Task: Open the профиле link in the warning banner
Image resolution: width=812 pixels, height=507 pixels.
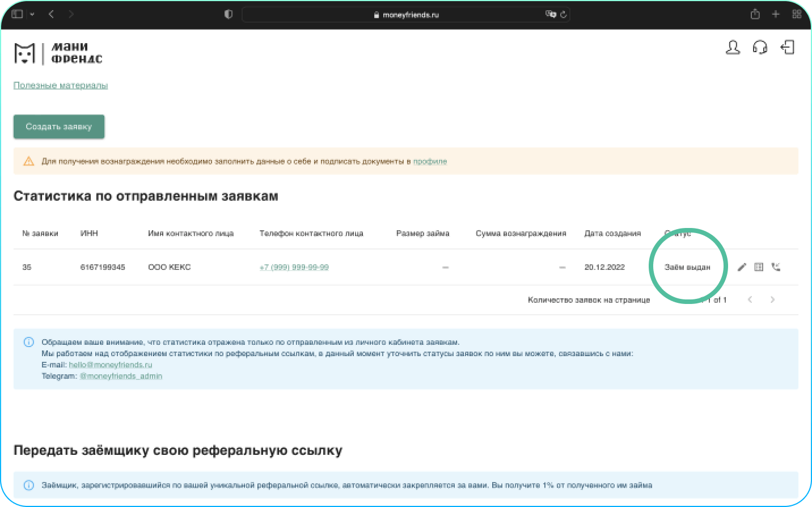Action: click(430, 161)
